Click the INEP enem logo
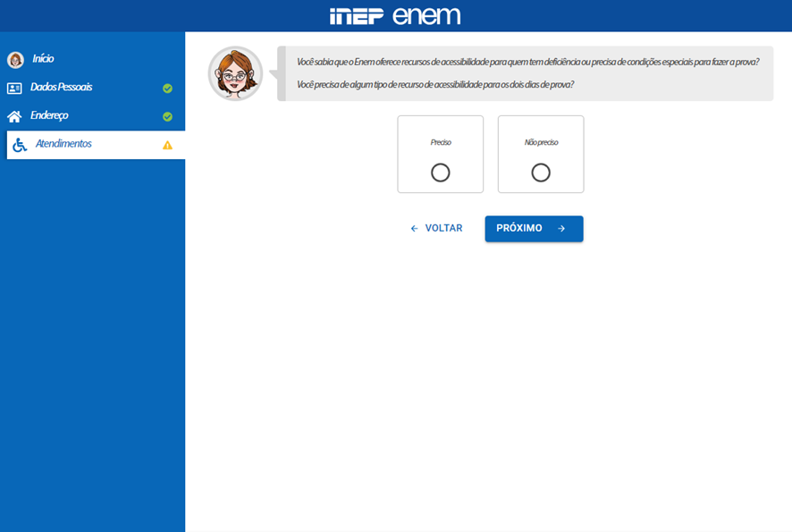The width and height of the screenshot is (792, 532). tap(396, 14)
